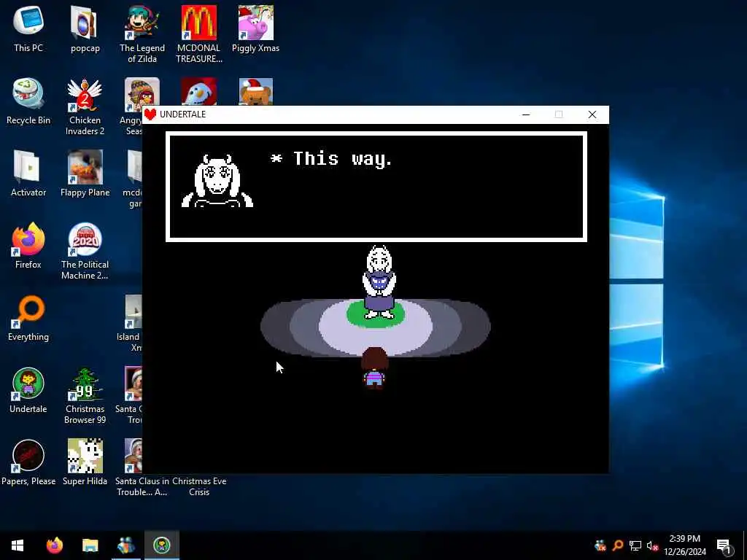The image size is (747, 560).
Task: Click the two-people tray icon near the clock
Action: point(600,545)
